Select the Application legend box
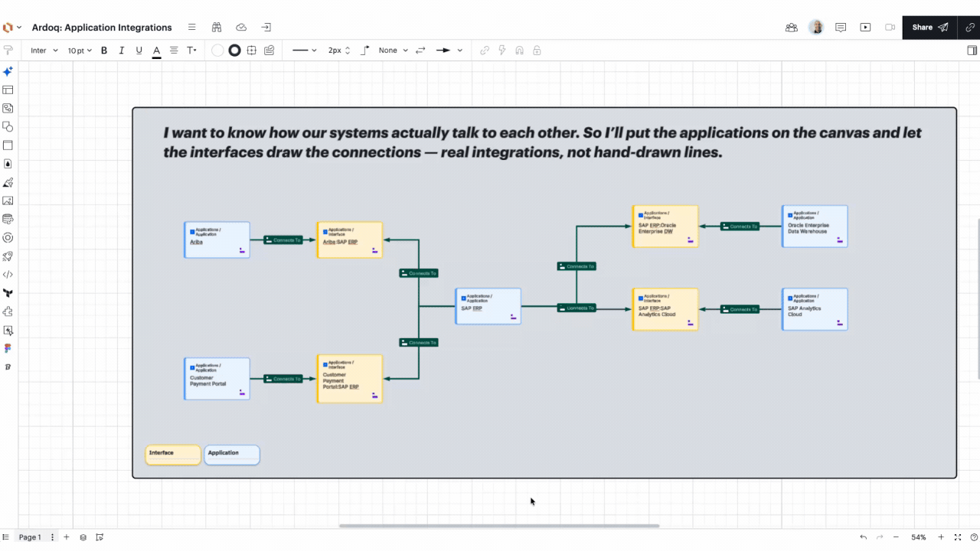Viewport: 980px width, 551px height. (x=232, y=455)
